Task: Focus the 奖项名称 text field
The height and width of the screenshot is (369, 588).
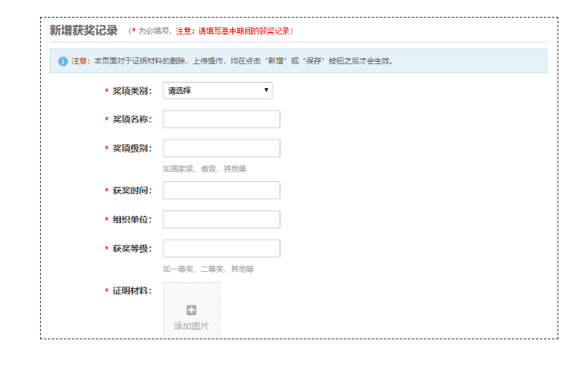Action: pyautogui.click(x=221, y=120)
